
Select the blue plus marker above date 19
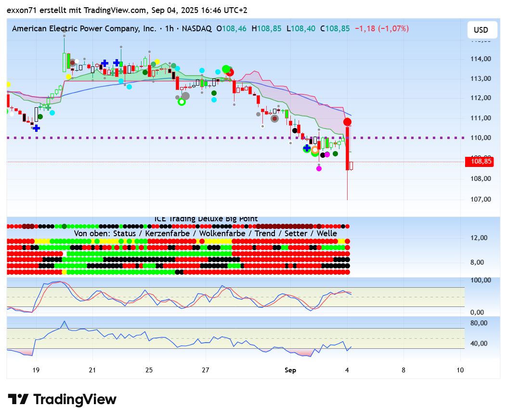[x=36, y=128]
